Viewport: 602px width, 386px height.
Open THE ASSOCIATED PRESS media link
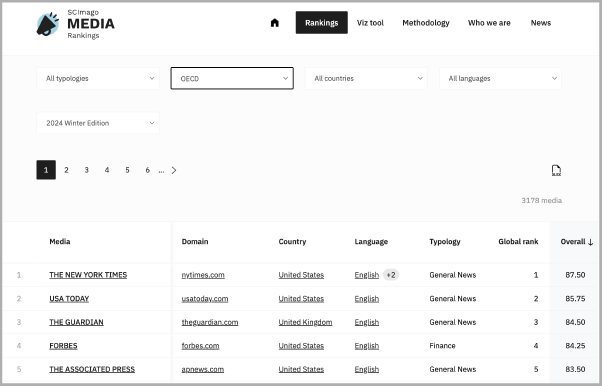(92, 369)
